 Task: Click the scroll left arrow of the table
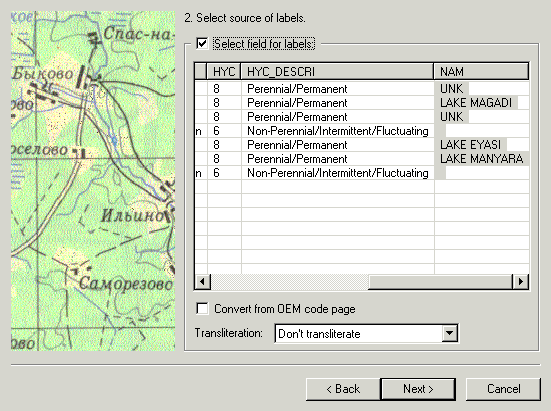click(x=202, y=282)
